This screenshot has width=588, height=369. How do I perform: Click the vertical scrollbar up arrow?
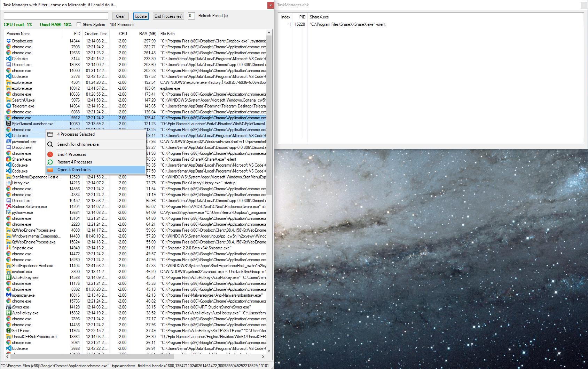click(x=269, y=33)
